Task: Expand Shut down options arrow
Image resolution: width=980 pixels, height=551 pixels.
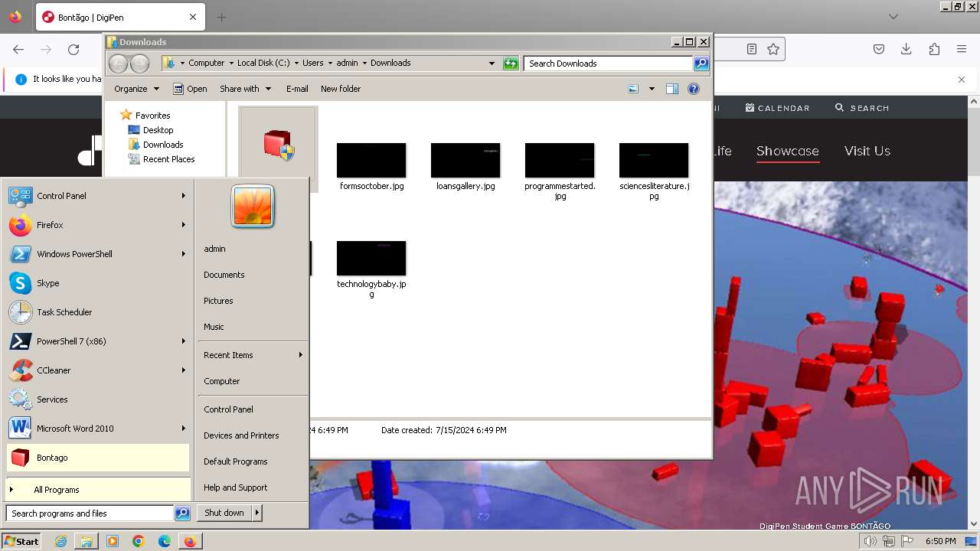Action: click(257, 513)
